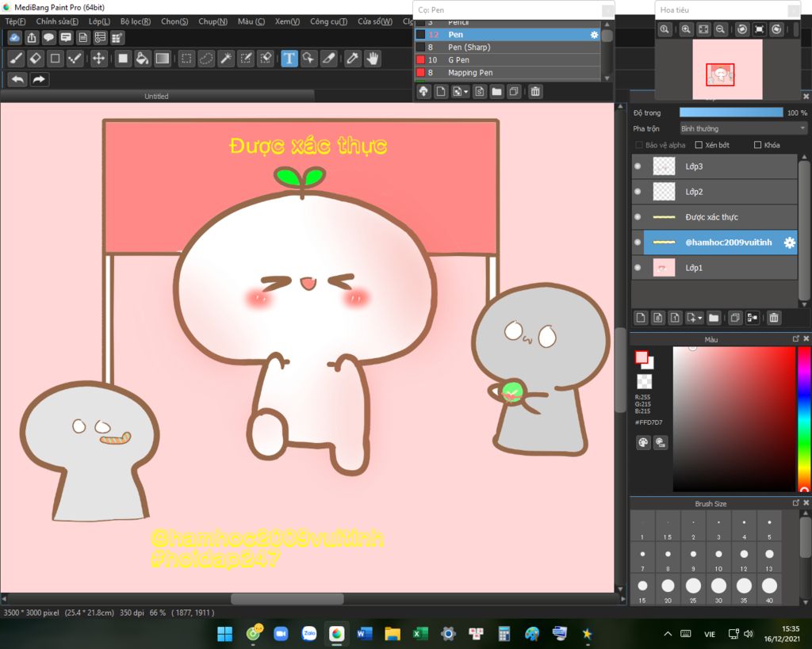
Task: Hide the Lớp3 layer
Action: [638, 166]
